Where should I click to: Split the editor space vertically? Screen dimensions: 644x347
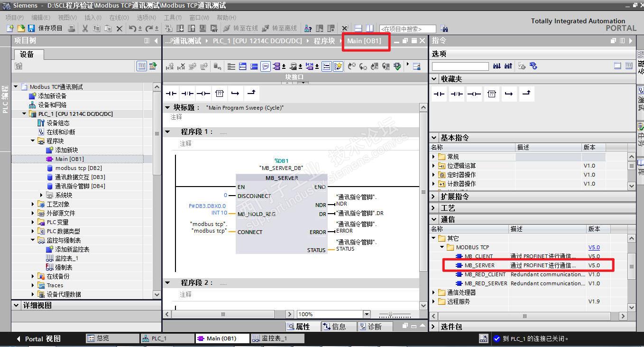(x=369, y=28)
